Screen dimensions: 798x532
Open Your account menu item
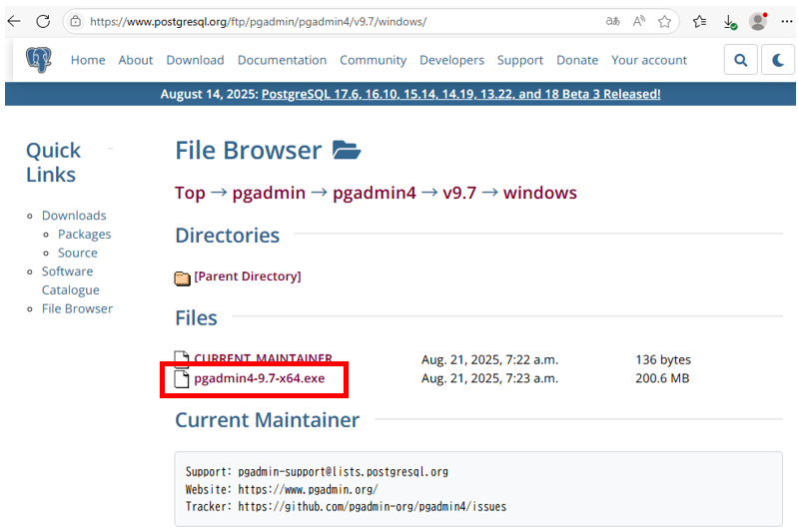(649, 60)
